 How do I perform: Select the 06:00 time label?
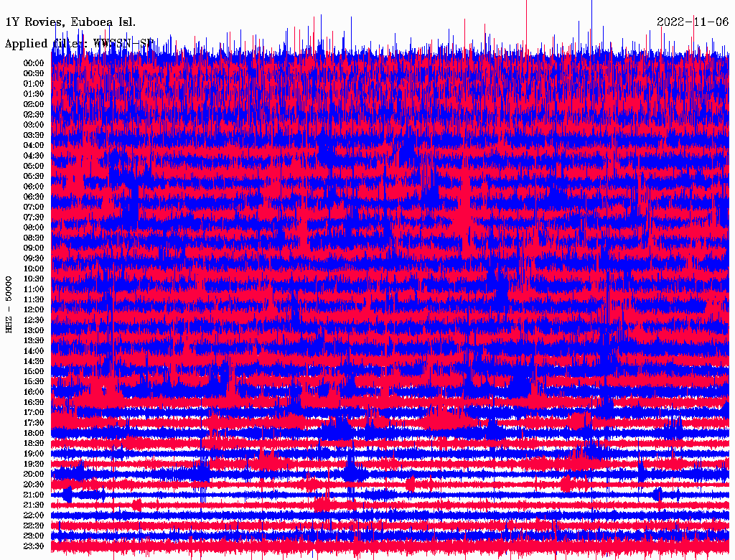tap(34, 186)
